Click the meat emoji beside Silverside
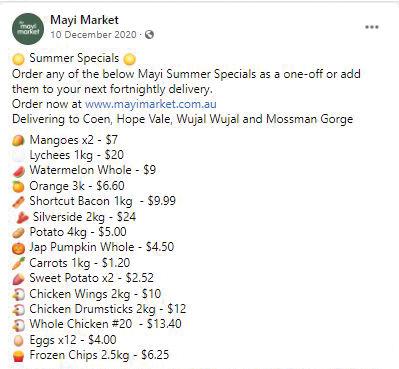The height and width of the screenshot is (369, 399). click(x=22, y=218)
